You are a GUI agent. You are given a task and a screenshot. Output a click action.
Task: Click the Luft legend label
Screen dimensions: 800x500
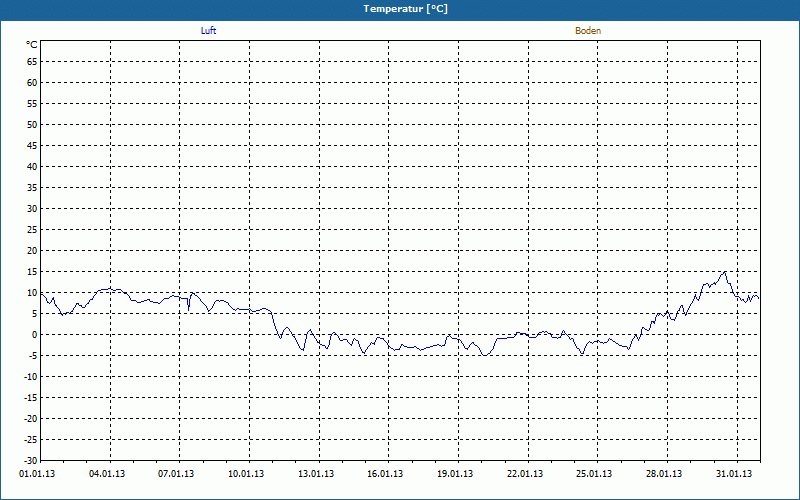click(208, 31)
